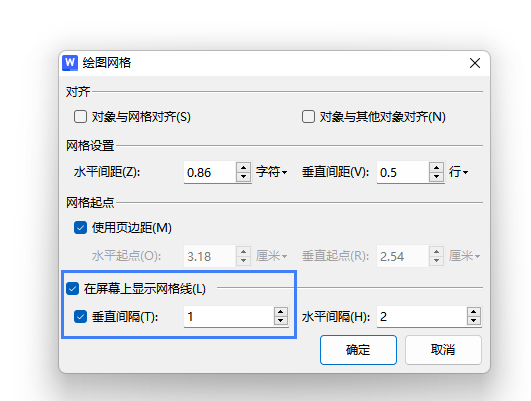This screenshot has width=531, height=401.
Task: Open the 行 unit dropdown
Action: coord(458,172)
